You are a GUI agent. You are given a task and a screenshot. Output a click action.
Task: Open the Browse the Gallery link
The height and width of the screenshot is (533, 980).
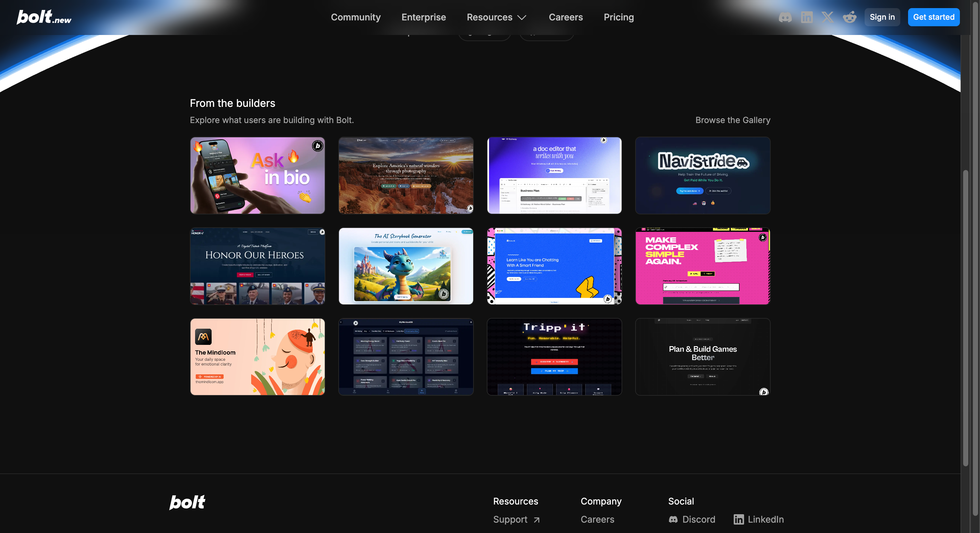point(733,120)
